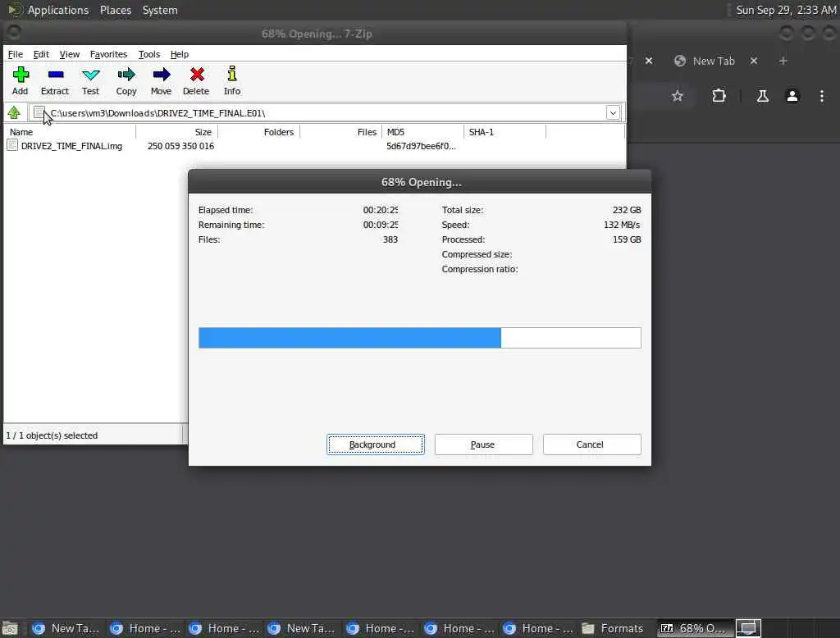Viewport: 840px width, 638px height.
Task: Select DRIVE2_TIME_FINAL.img file name
Action: (x=72, y=146)
